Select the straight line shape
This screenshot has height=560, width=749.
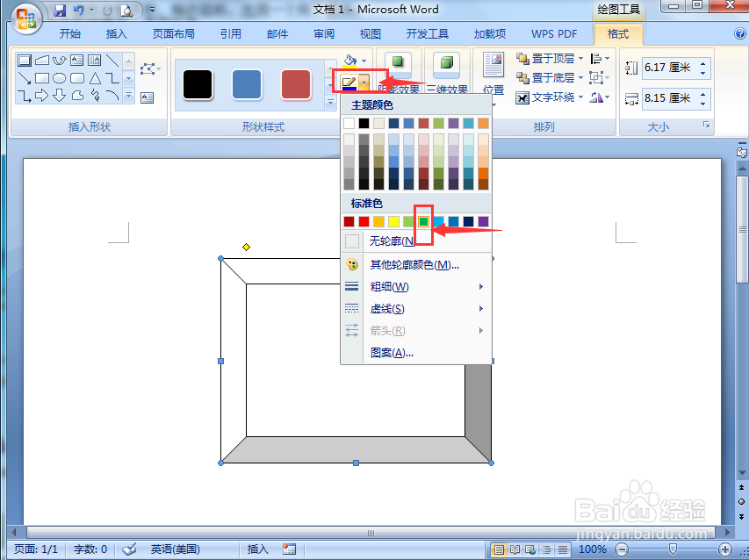112,61
